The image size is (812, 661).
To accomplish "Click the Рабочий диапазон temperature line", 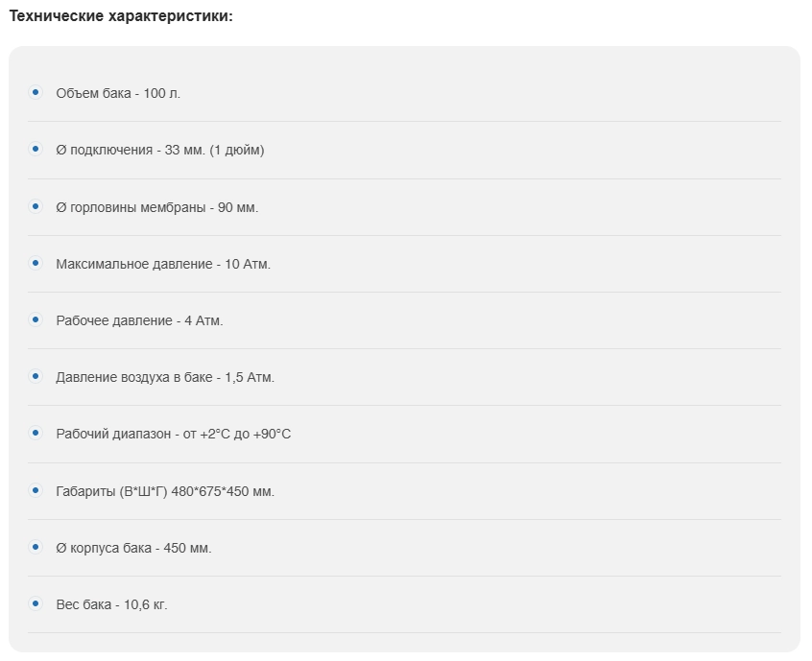I will point(174,435).
